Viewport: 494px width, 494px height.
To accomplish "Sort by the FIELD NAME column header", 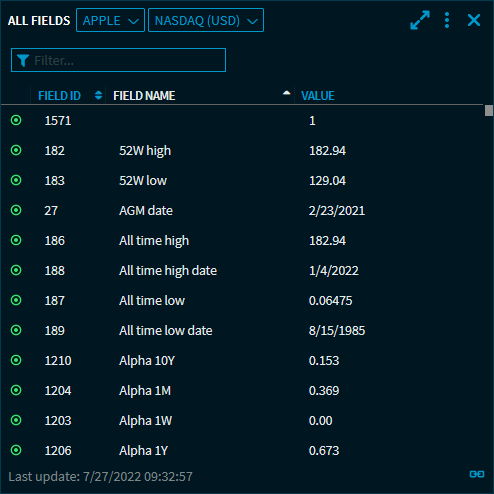I will click(x=144, y=96).
